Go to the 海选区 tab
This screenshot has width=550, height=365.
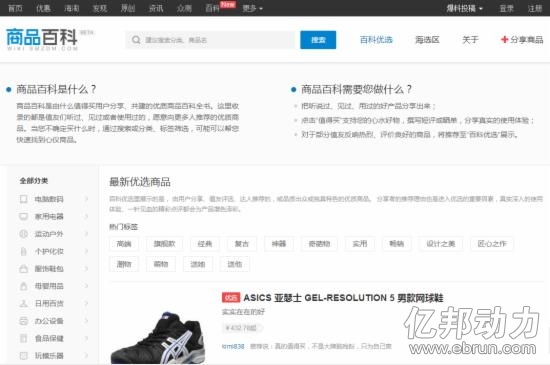[427, 40]
